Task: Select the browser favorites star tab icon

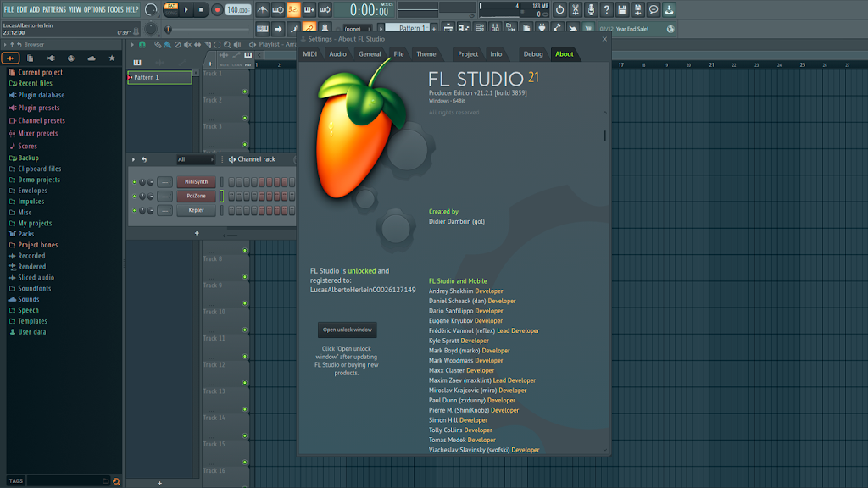Action: coord(112,58)
